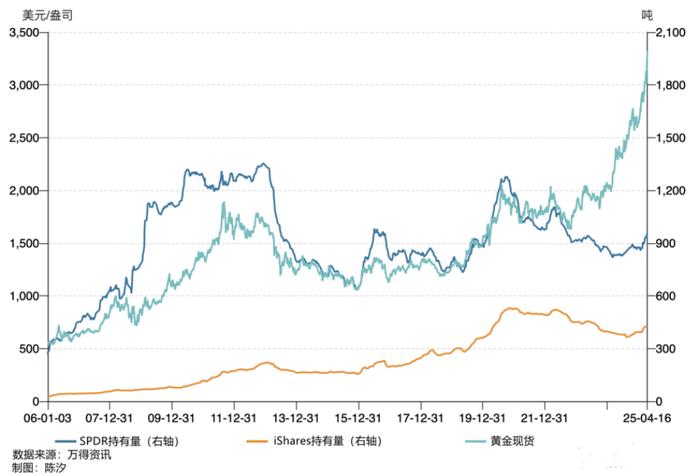Select the 19-12-31 x-axis date label

[x=482, y=418]
